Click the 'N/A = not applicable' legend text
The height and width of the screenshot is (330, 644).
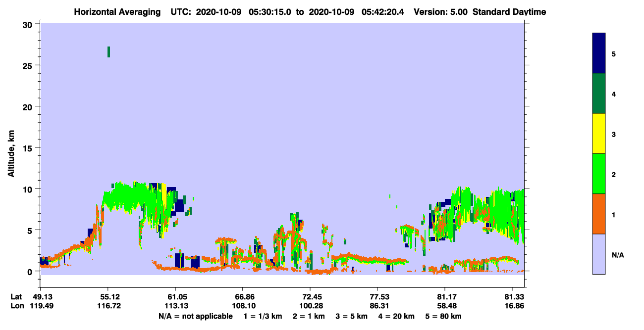click(195, 316)
